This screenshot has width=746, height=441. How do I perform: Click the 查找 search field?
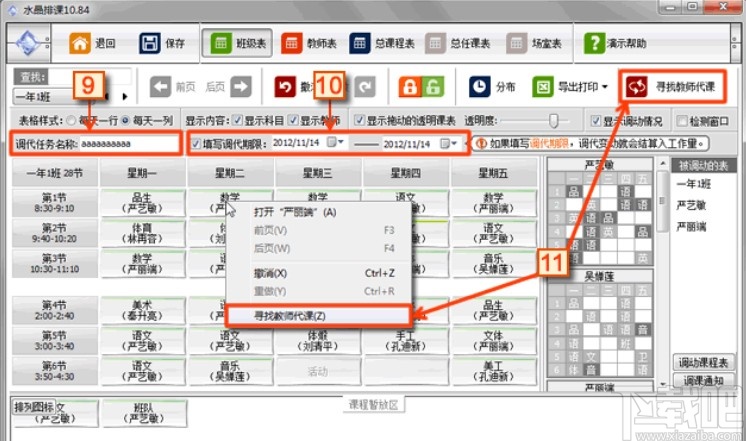89,76
